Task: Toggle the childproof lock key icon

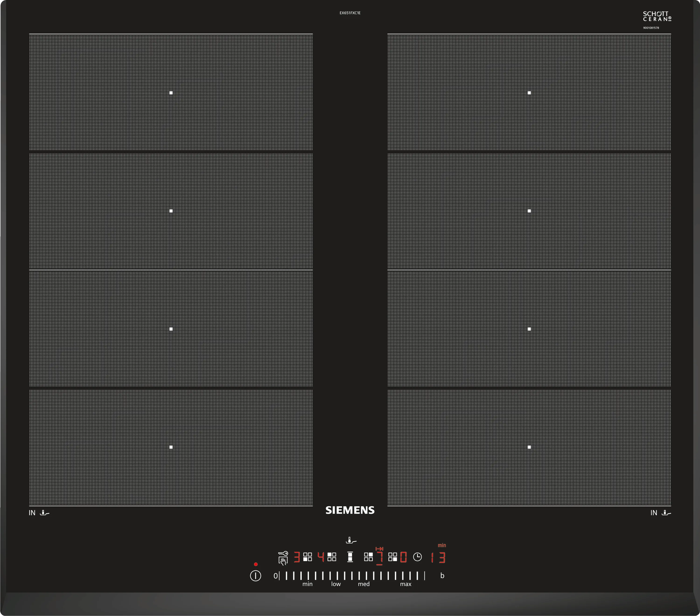Action: [283, 553]
